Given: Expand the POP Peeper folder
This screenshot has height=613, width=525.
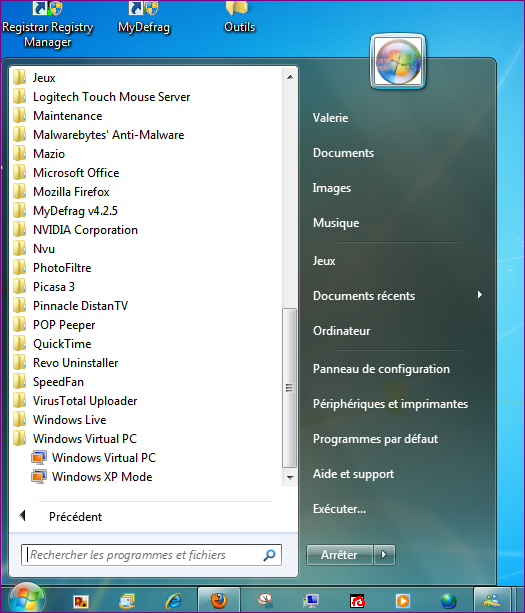Looking at the screenshot, I should [x=54, y=324].
